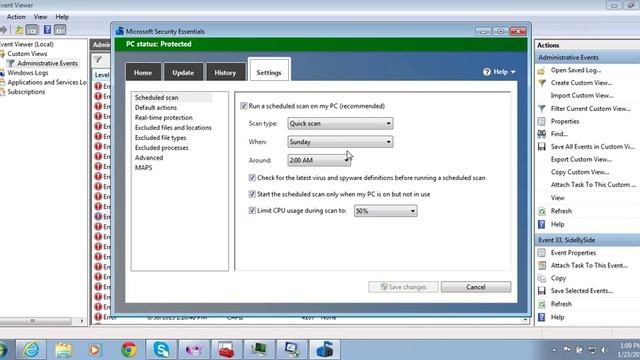Click the red toolbox taskbar icon

click(227, 350)
